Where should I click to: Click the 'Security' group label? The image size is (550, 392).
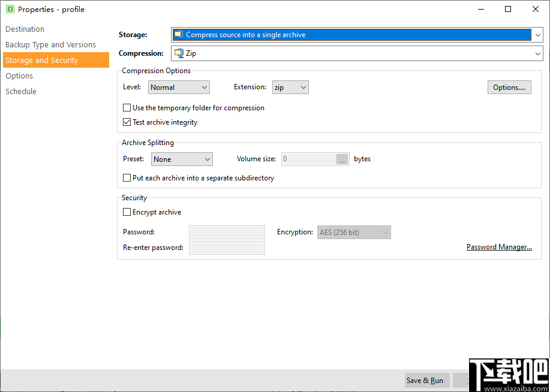pyautogui.click(x=134, y=198)
